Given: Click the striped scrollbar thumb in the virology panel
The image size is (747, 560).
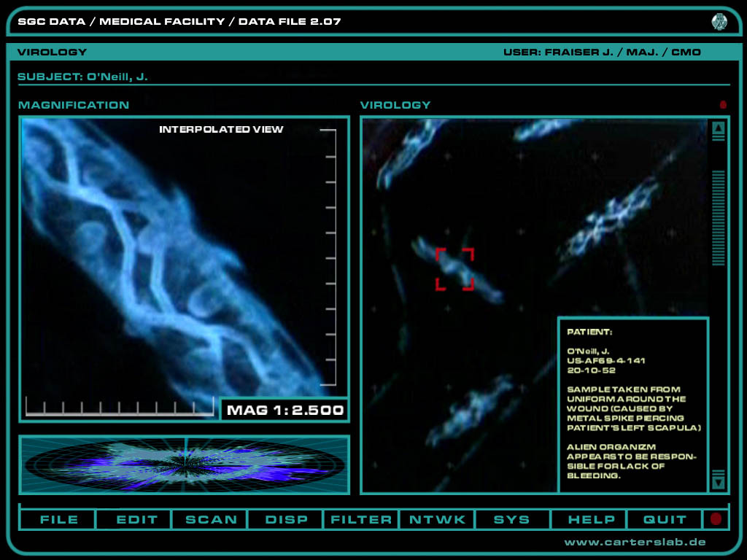Looking at the screenshot, I should click(x=719, y=218).
